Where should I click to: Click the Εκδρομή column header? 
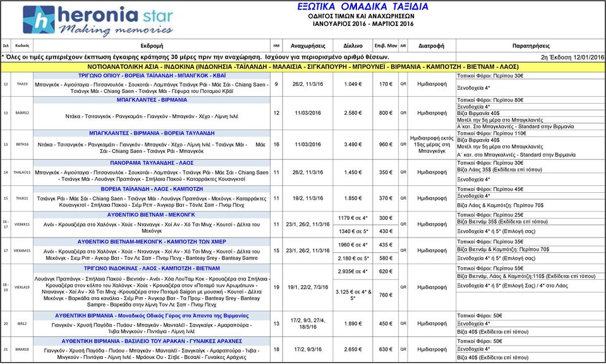[x=152, y=45]
